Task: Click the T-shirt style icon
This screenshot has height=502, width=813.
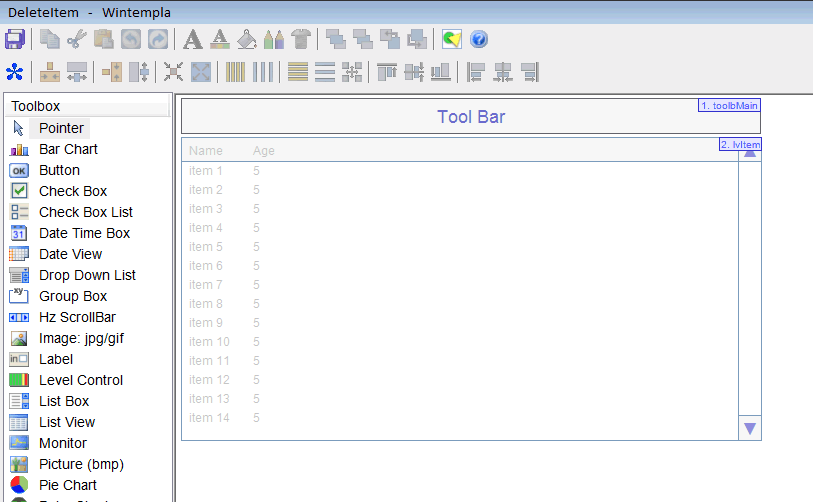Action: (x=301, y=39)
